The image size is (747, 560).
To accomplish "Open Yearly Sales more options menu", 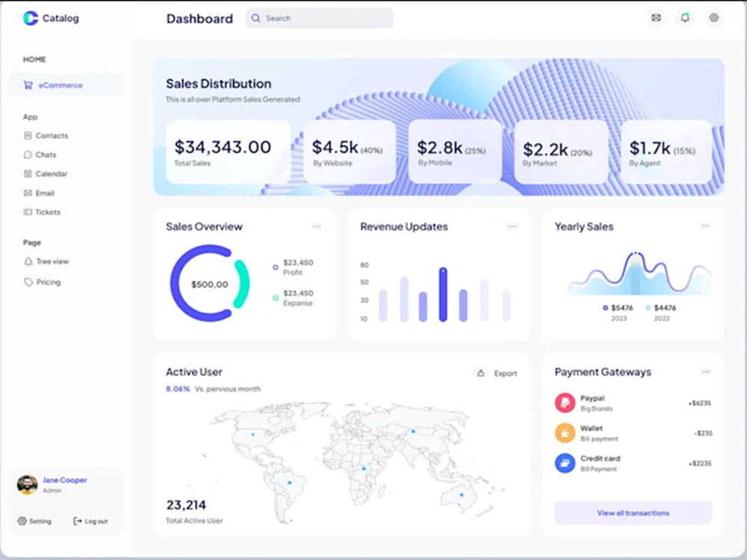I will (706, 225).
